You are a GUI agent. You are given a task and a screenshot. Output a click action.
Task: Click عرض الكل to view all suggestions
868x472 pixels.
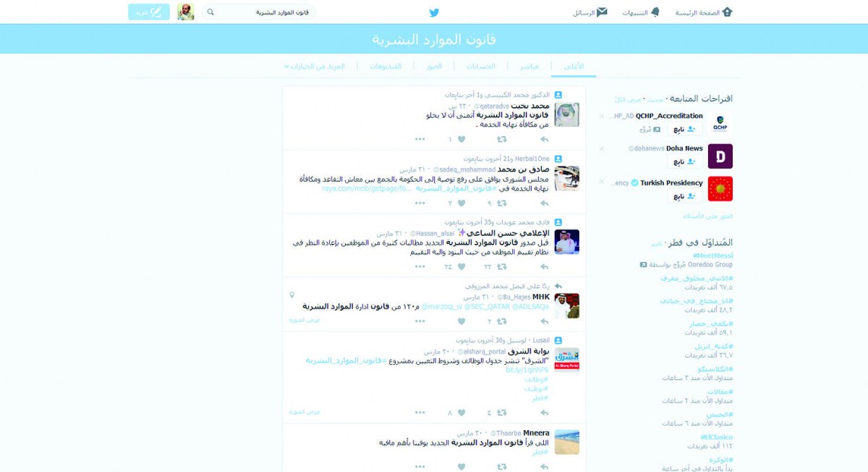coord(629,99)
